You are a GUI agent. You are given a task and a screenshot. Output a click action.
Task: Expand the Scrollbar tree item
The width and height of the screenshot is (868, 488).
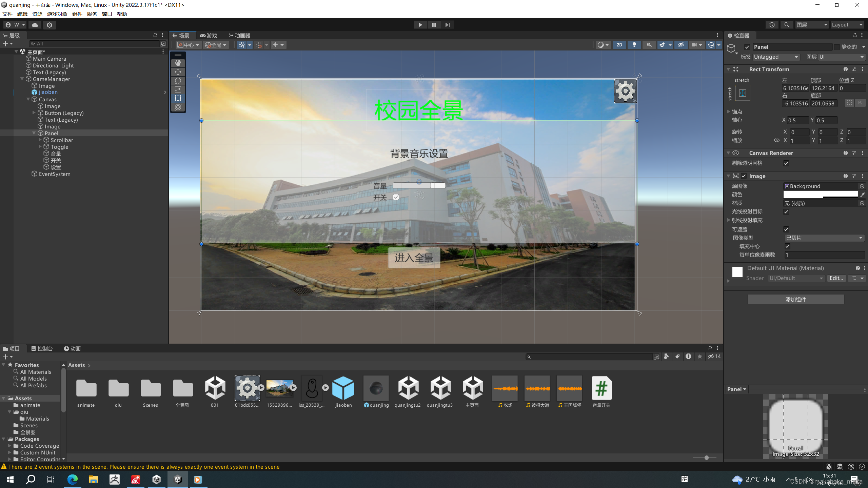(x=40, y=140)
